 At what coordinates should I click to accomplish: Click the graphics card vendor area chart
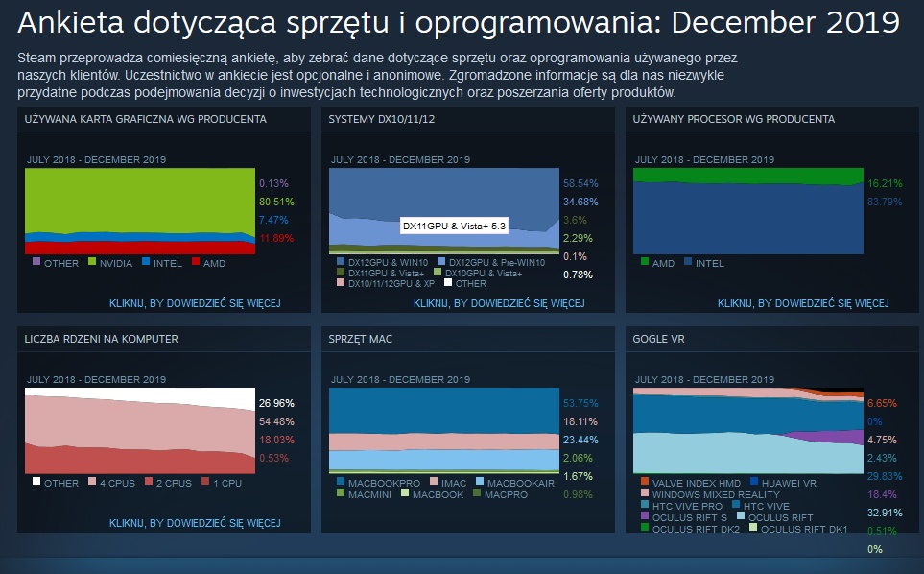tap(140, 211)
